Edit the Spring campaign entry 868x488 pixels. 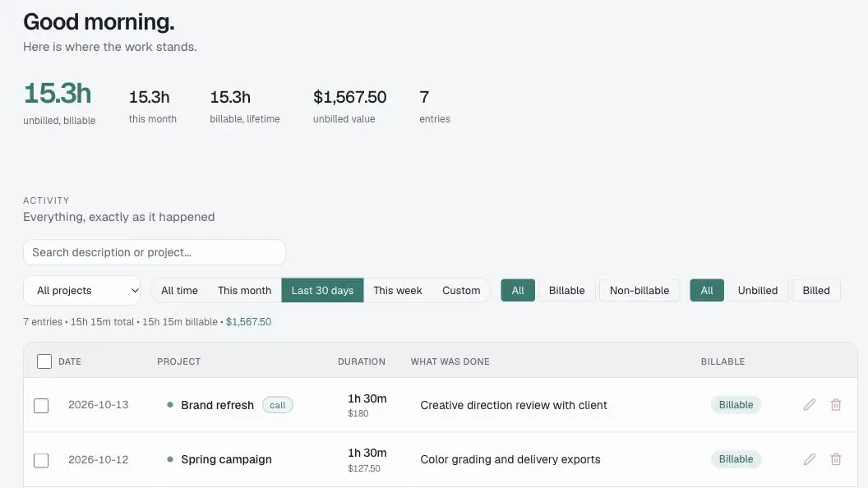810,459
